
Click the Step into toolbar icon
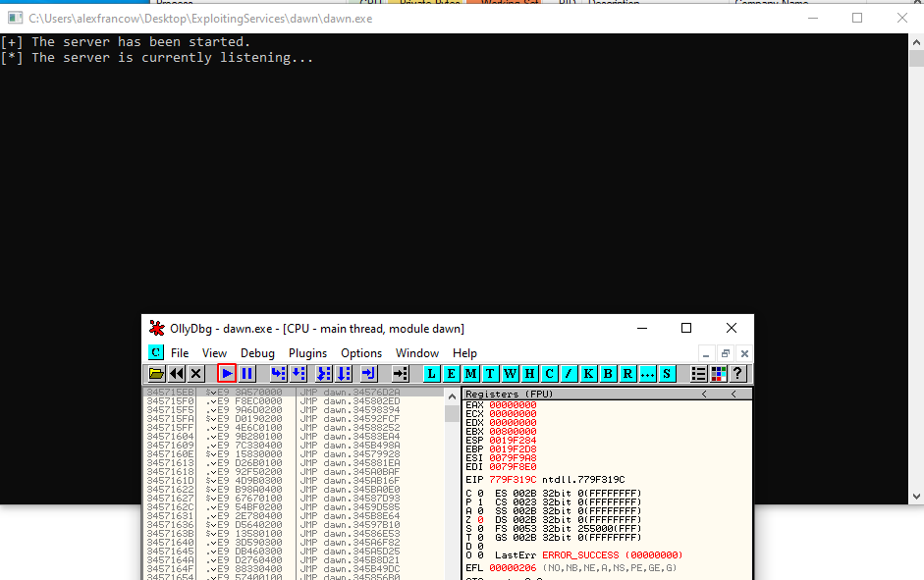(x=278, y=373)
